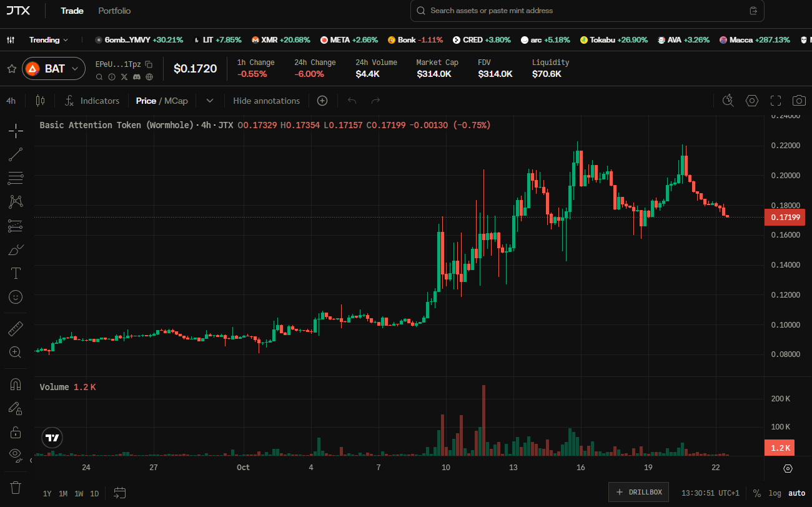The width and height of the screenshot is (812, 507).
Task: Click the XMR +20.68% trending ticker
Action: [x=280, y=40]
